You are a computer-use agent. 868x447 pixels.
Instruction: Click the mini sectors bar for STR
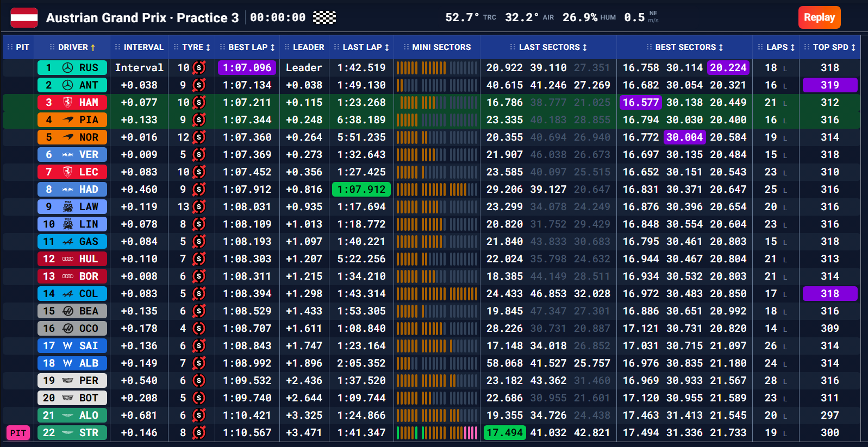tap(437, 433)
